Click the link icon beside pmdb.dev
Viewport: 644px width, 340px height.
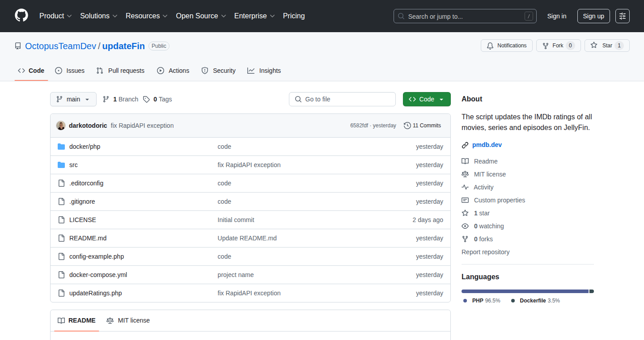point(465,145)
